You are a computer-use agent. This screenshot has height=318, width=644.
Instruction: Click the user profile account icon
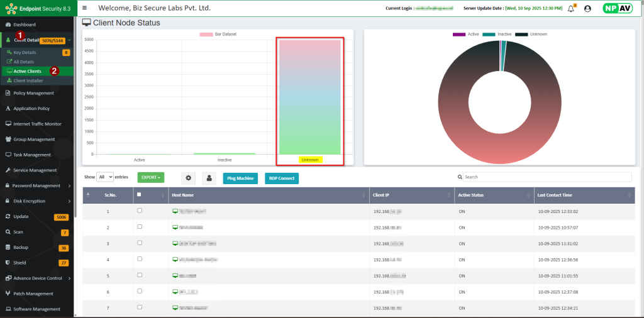tap(587, 9)
